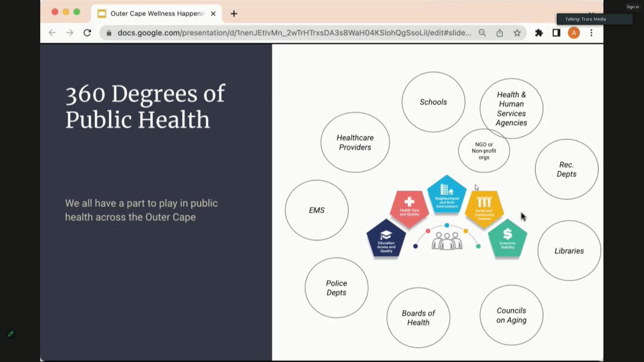Click the Economic Stability green pentagon
The image size is (644, 362).
pos(507,239)
